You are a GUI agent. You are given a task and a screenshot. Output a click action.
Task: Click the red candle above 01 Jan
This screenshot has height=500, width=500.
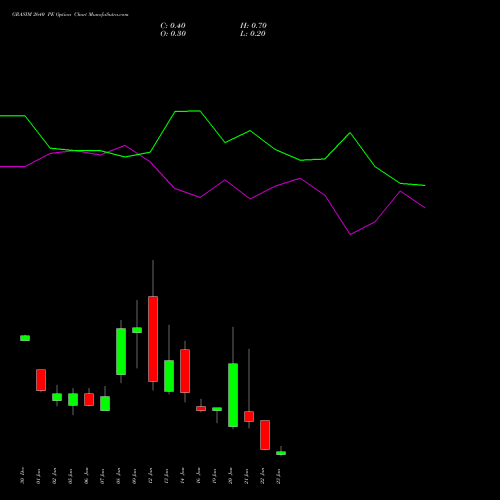[x=41, y=380]
